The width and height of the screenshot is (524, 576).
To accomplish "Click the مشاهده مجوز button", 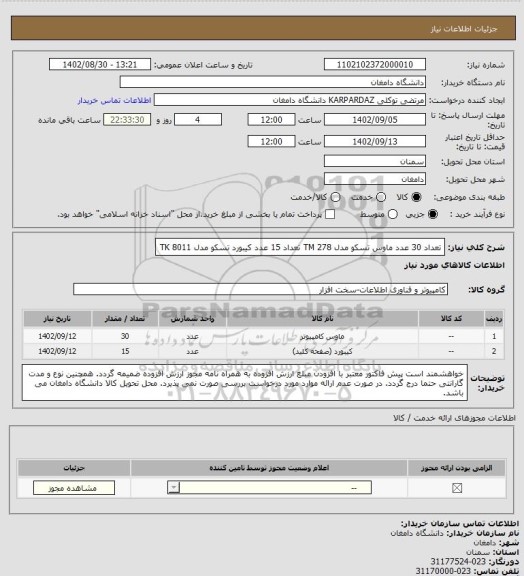I will (x=74, y=488).
